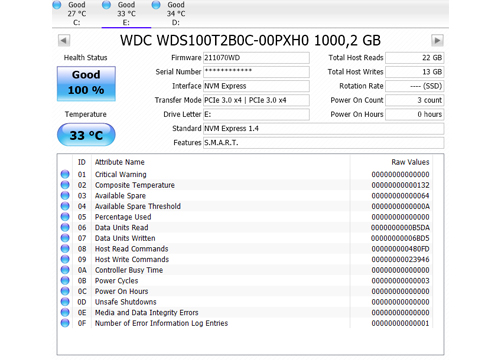Click the drive title WDC WDS100T2B0C-00PXH0
The height and width of the screenshot is (360, 500).
coord(250,40)
